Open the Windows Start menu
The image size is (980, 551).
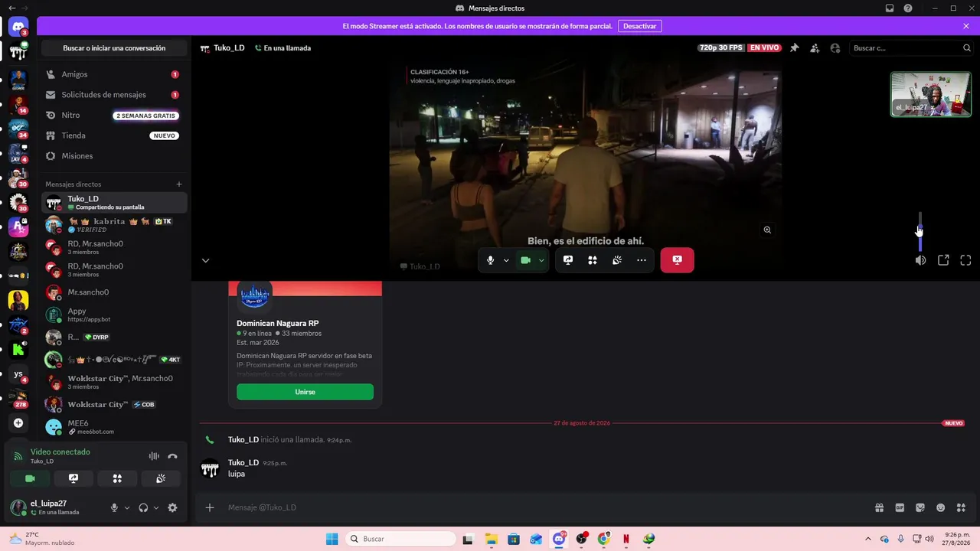coord(332,539)
